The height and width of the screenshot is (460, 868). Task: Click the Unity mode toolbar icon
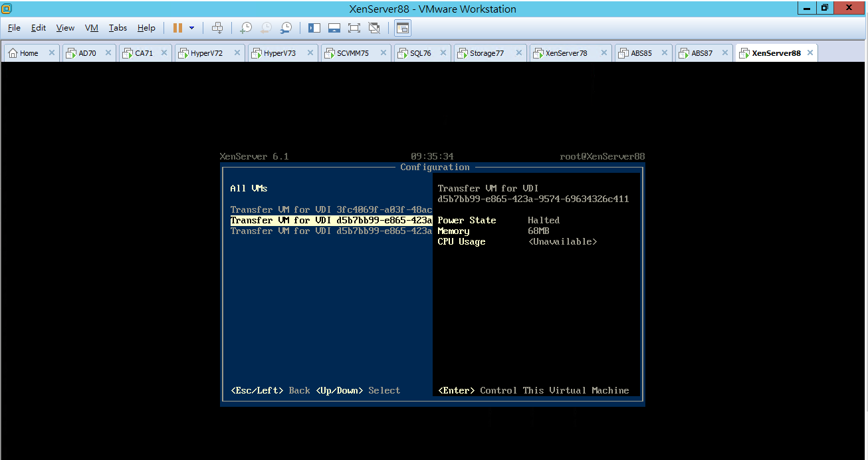(x=374, y=28)
